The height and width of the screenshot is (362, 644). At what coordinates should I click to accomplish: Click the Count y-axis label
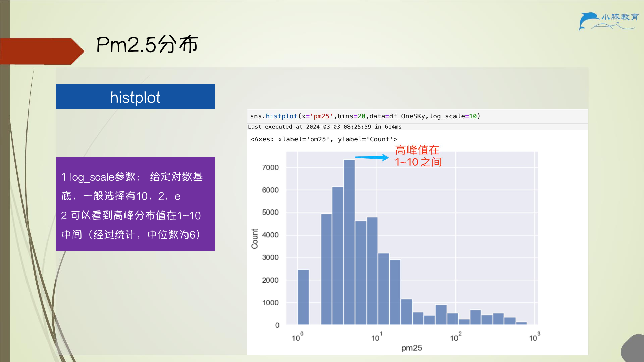255,239
